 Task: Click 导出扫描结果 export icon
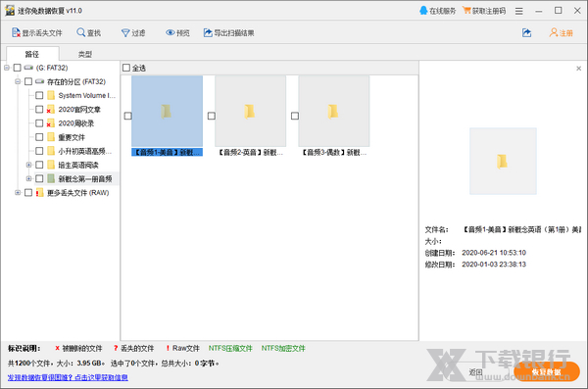coord(208,32)
